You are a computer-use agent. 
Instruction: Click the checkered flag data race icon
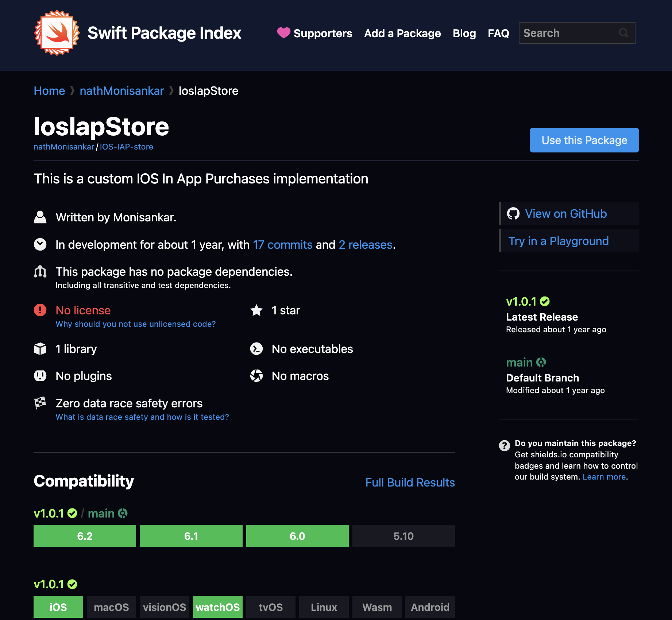(40, 403)
